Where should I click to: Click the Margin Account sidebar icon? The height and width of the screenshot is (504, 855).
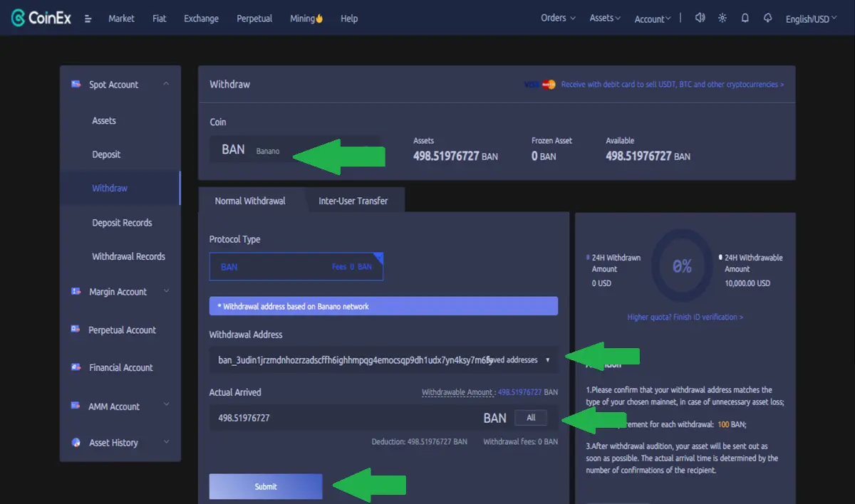[76, 291]
